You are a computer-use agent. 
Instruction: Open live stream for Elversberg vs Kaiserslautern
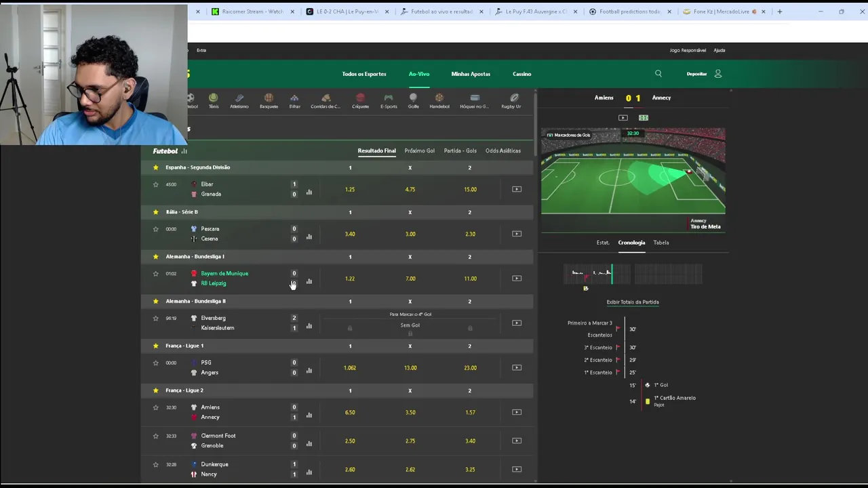click(x=517, y=323)
